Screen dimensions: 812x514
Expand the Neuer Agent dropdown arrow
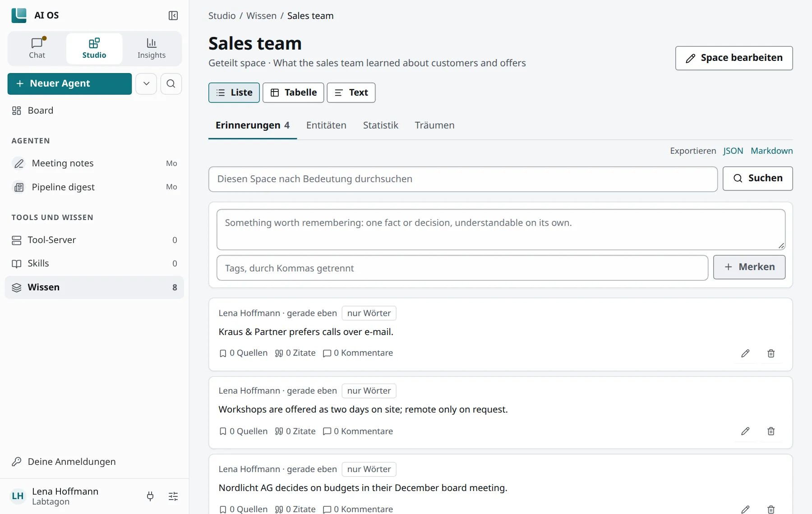click(146, 83)
